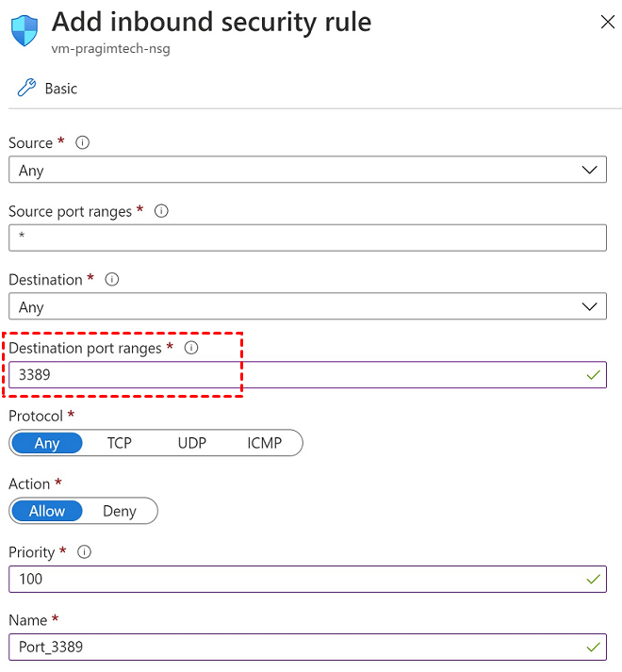Click the Azure shield security icon
The image size is (622, 672).
click(25, 28)
